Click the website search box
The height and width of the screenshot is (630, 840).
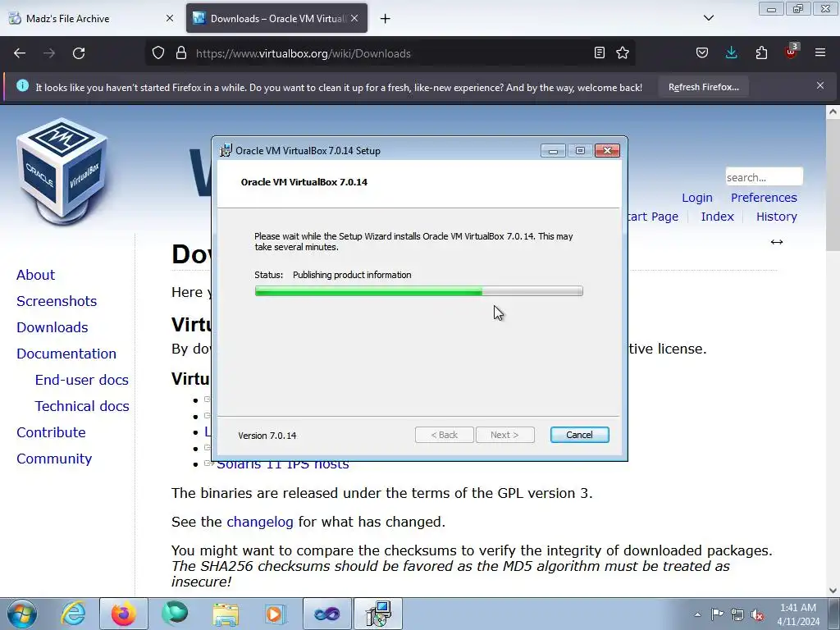[764, 177]
